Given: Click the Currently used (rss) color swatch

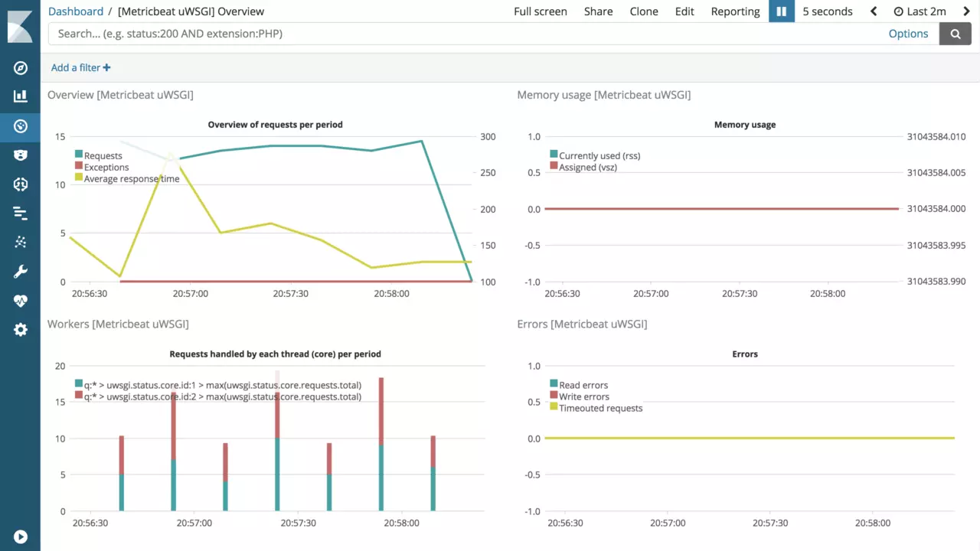Looking at the screenshot, I should pos(554,155).
